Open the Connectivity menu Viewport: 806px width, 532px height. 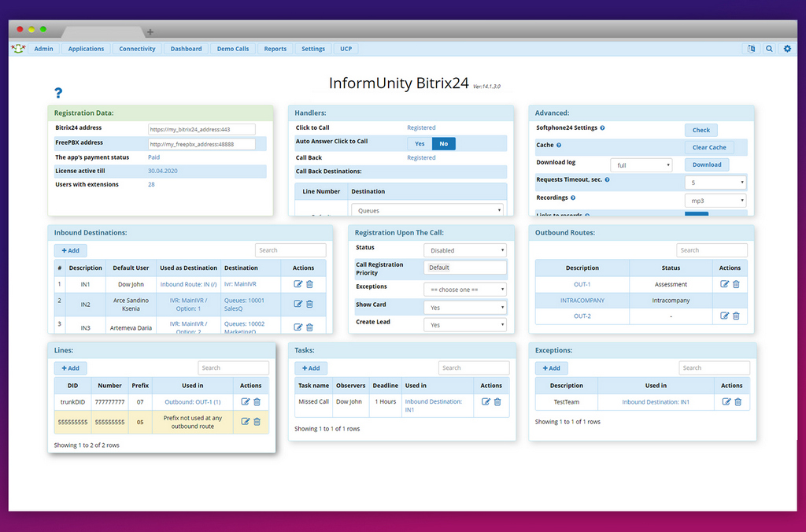click(x=137, y=49)
